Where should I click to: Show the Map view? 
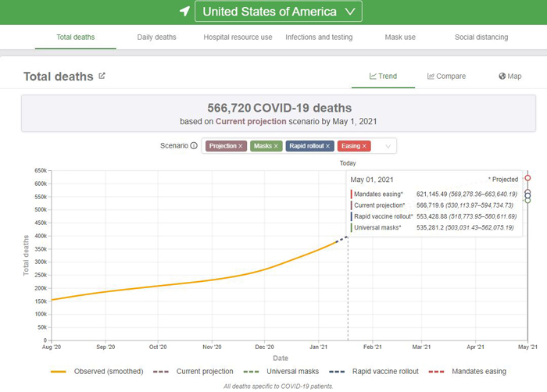(509, 77)
